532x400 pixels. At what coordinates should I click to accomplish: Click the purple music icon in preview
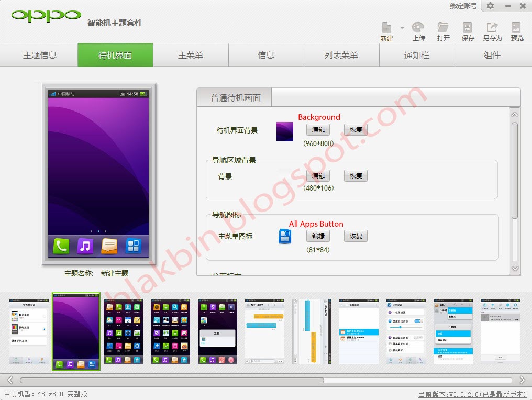click(x=85, y=246)
